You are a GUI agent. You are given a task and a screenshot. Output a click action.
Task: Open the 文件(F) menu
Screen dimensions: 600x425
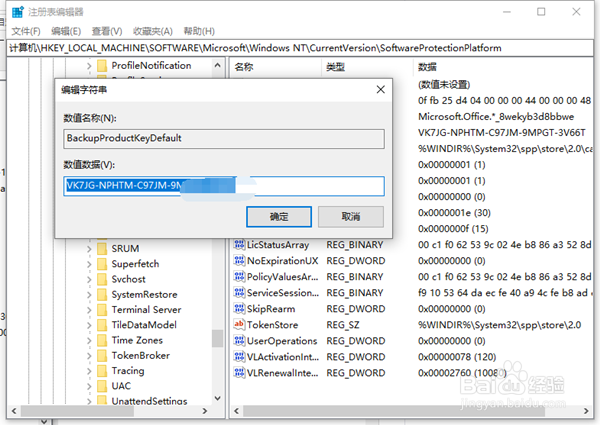pyautogui.click(x=26, y=31)
